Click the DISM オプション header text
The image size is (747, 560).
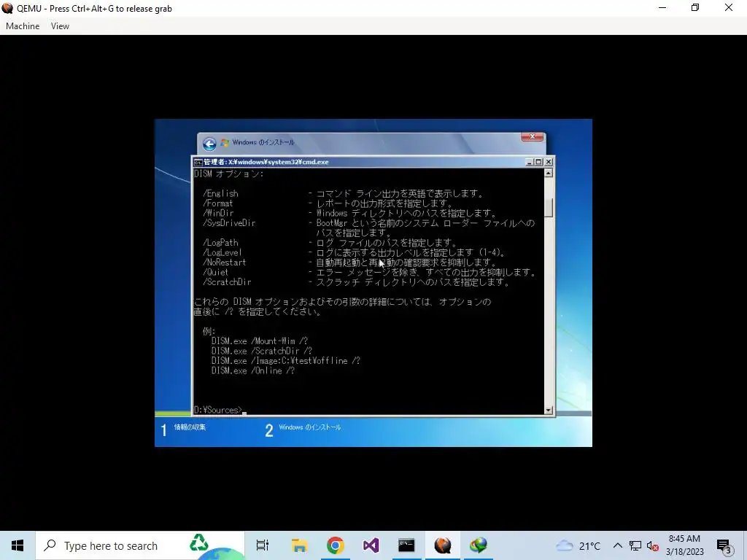tap(229, 174)
